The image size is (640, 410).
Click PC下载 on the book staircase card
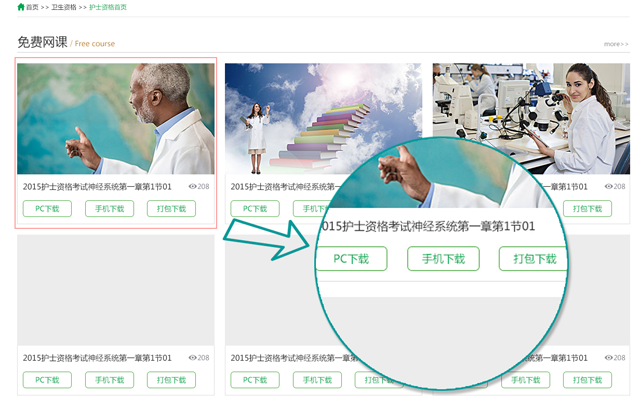255,209
